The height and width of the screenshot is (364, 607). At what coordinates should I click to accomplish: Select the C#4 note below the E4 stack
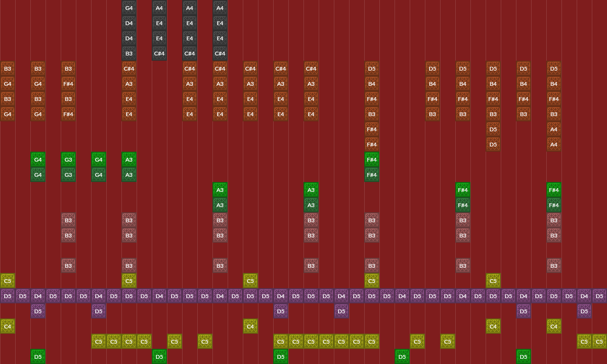tap(159, 54)
